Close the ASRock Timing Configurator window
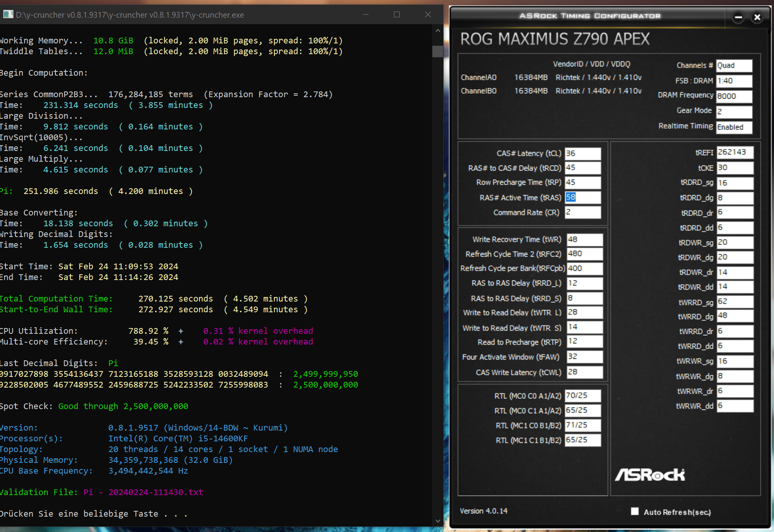Viewport: 774px width, 532px height. tap(757, 17)
